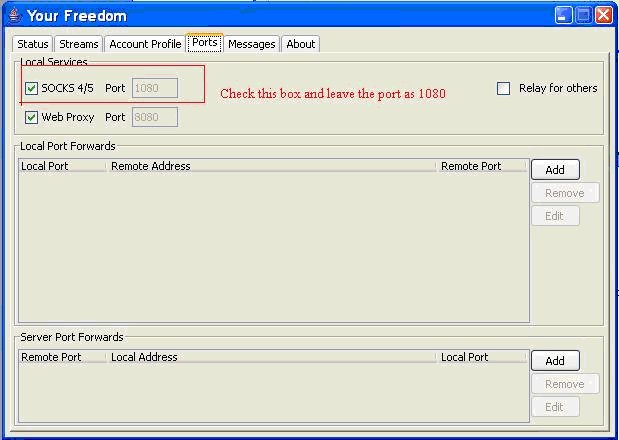
Task: Click the Remote Address column header
Action: (272, 166)
